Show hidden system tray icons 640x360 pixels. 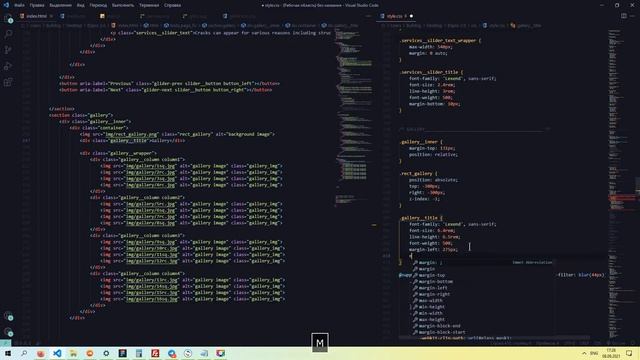click(x=584, y=353)
